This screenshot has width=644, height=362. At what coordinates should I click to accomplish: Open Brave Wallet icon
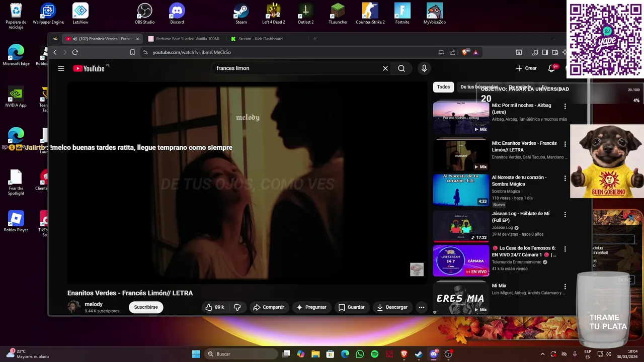(555, 52)
